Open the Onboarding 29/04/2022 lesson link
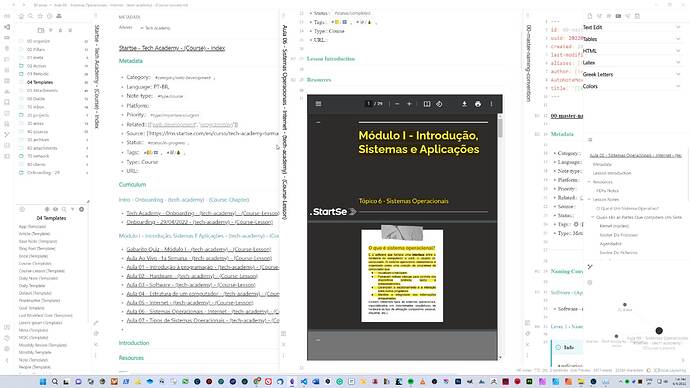The width and height of the screenshot is (690, 388). [x=199, y=222]
